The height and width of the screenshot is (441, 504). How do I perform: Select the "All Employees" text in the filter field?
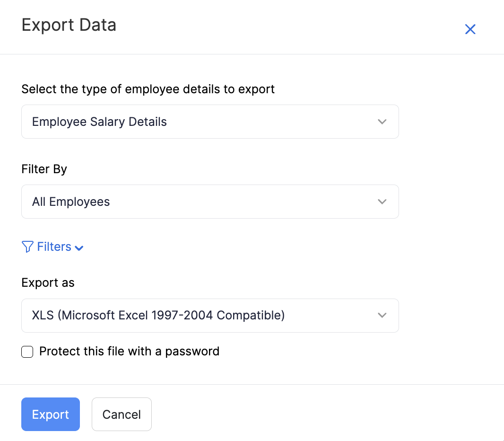tap(71, 202)
